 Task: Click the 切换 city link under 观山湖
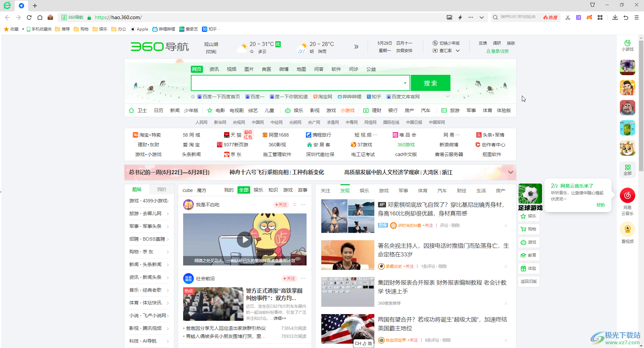click(211, 52)
